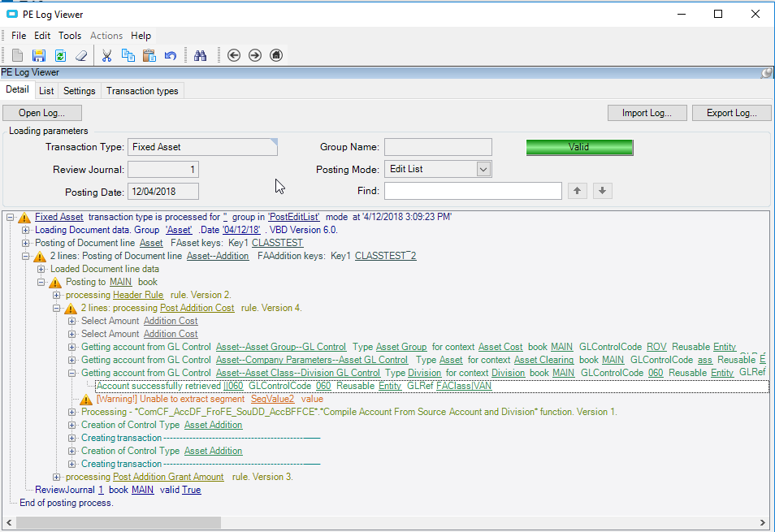Click the New document toolbar icon
The height and width of the screenshot is (532, 775).
tap(17, 55)
